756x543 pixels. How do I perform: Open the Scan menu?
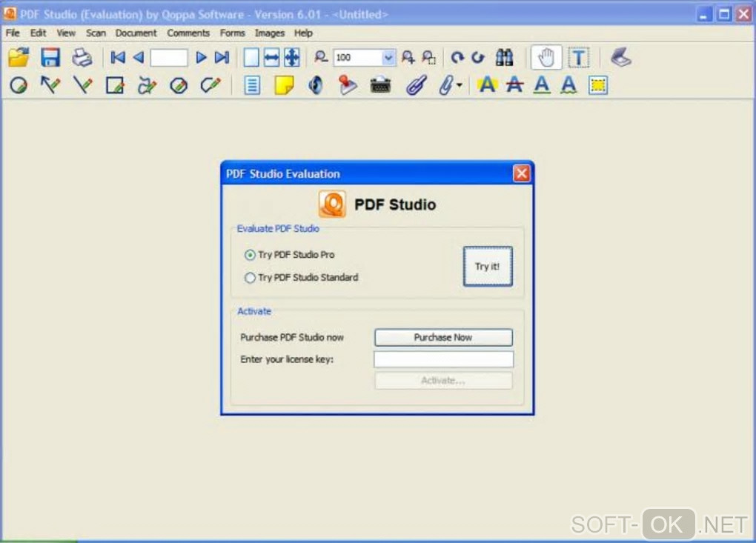(x=96, y=33)
